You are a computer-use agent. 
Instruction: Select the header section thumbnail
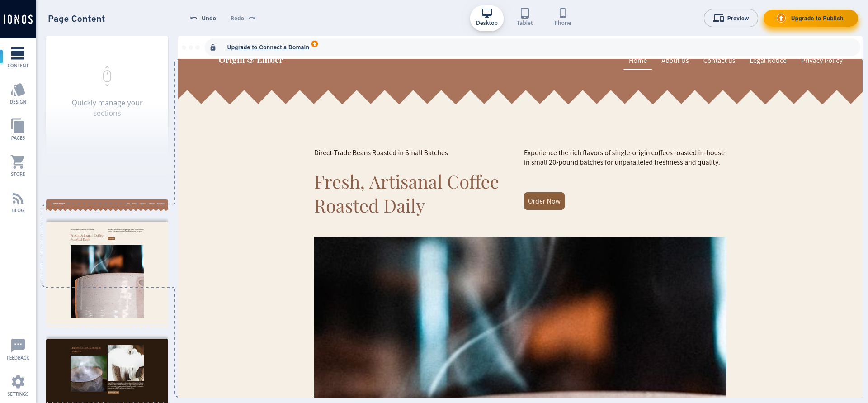point(107,205)
